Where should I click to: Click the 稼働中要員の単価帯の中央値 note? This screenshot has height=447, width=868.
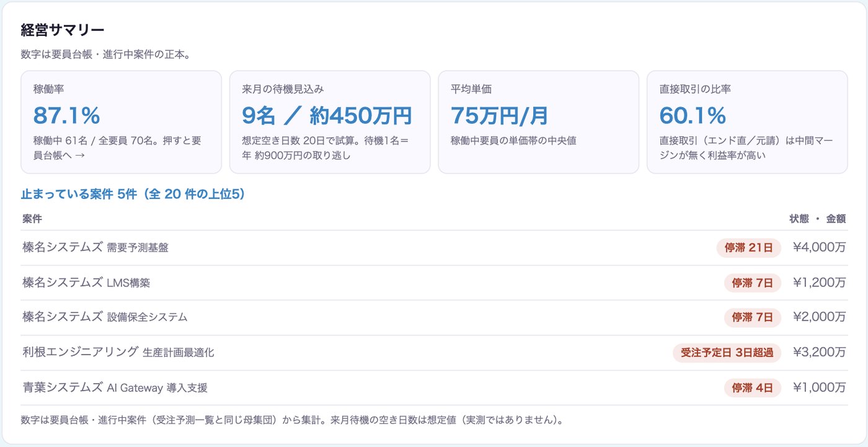coord(513,141)
